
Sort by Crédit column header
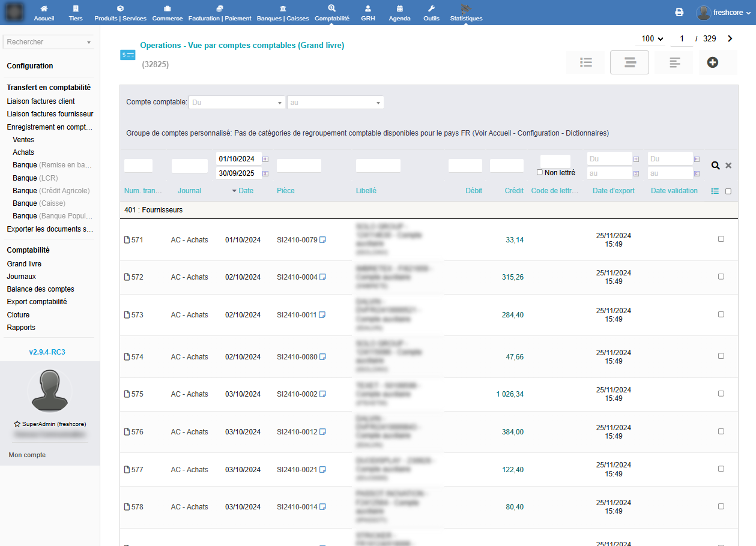pyautogui.click(x=514, y=191)
